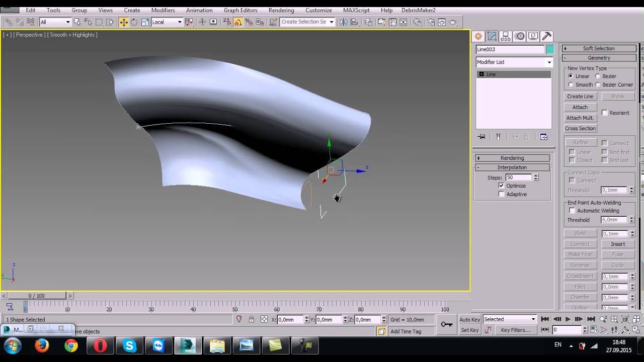Open the Modifier List dropdown
644x362 pixels.
(x=514, y=62)
